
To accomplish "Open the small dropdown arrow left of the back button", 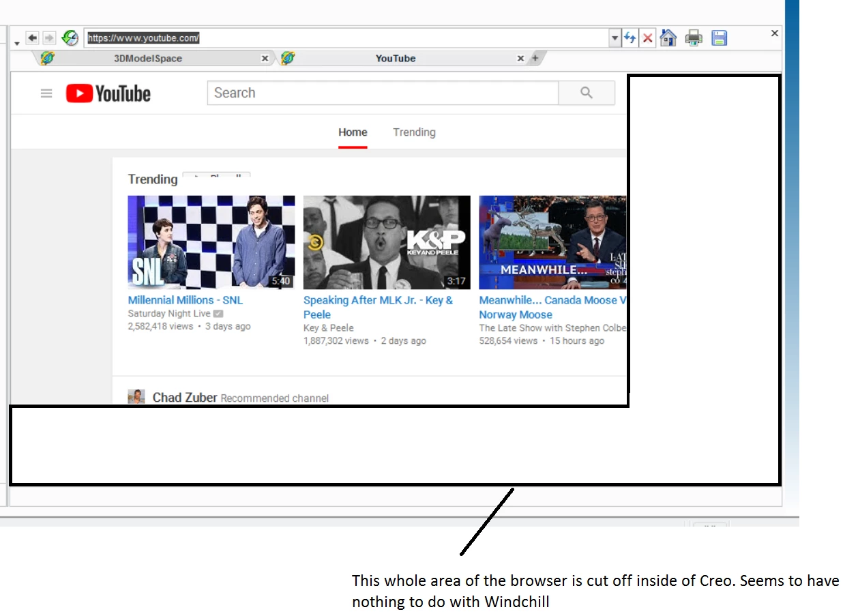I will coord(16,44).
